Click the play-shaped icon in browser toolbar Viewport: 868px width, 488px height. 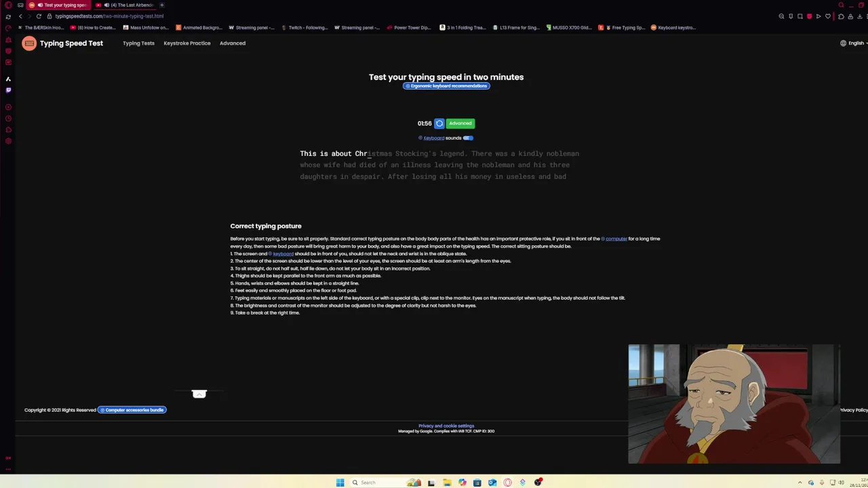(x=818, y=16)
